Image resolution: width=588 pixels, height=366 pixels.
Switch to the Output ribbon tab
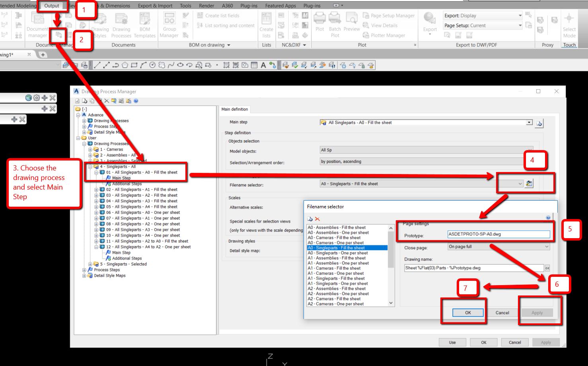[x=51, y=6]
